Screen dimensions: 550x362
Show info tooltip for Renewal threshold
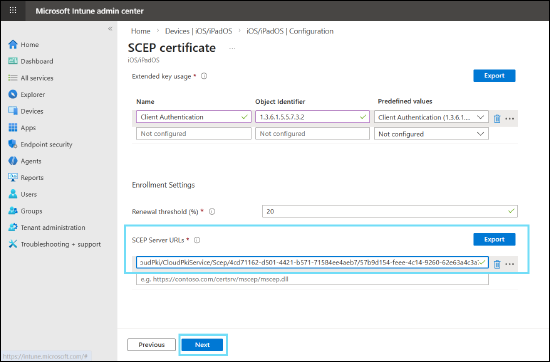(212, 212)
